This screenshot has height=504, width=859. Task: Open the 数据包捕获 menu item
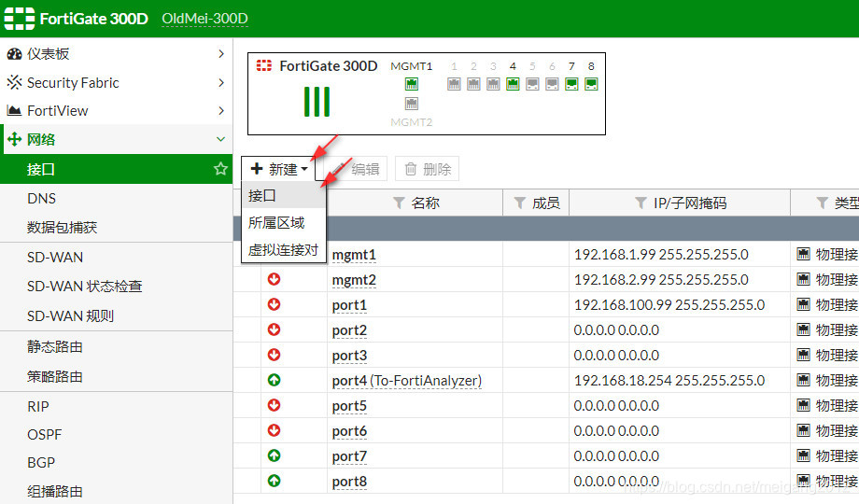point(116,228)
